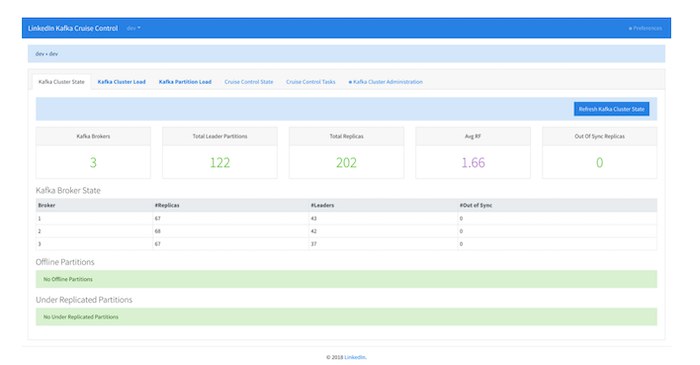
Task: Click the LinkedIn Kafka Cruise Control title
Action: (73, 28)
